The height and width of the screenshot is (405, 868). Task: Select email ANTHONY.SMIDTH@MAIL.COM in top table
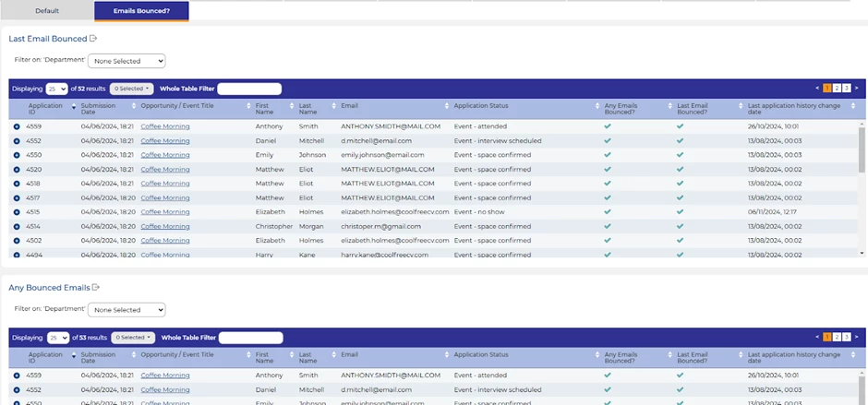[x=391, y=126]
